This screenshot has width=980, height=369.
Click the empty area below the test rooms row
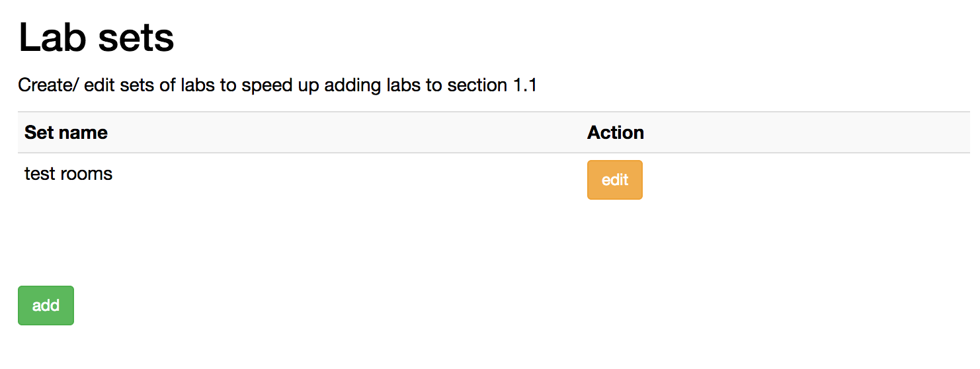click(x=298, y=238)
